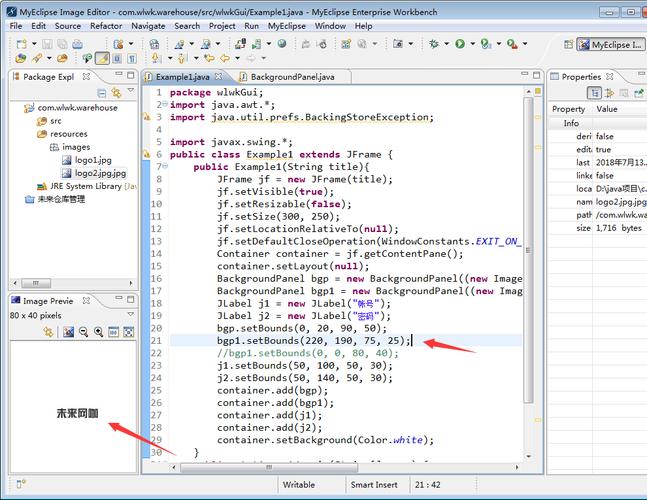Image resolution: width=647 pixels, height=500 pixels.
Task: Click the Value column header
Action: pos(607,109)
